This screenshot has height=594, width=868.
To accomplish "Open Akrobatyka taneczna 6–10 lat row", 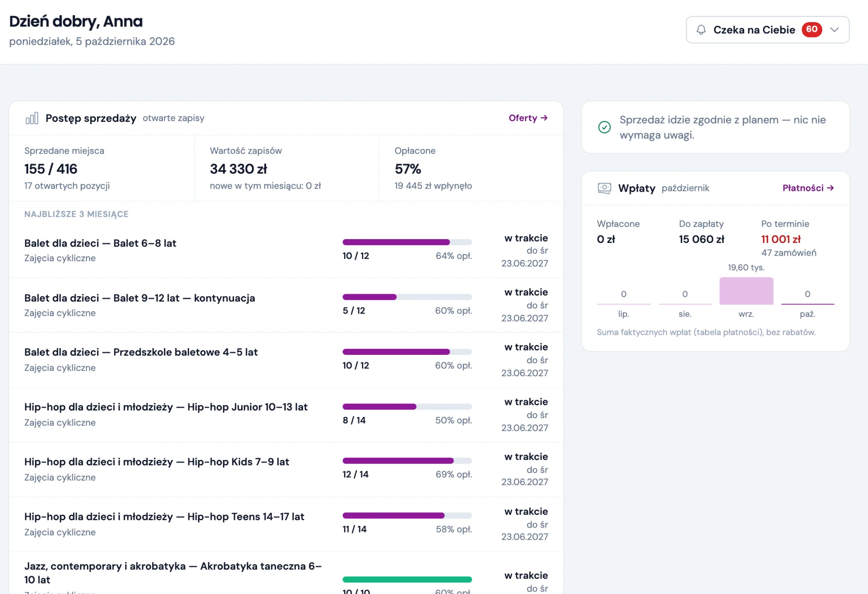I will click(x=286, y=573).
